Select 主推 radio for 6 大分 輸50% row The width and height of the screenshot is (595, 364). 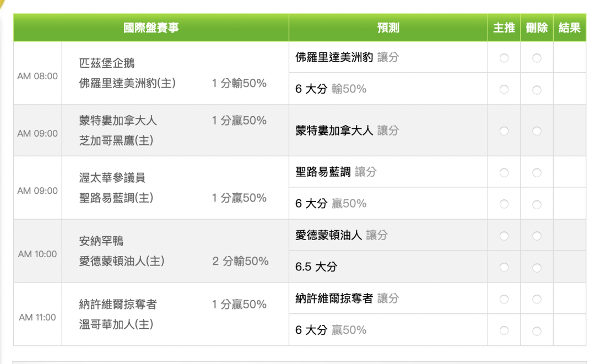coord(504,89)
